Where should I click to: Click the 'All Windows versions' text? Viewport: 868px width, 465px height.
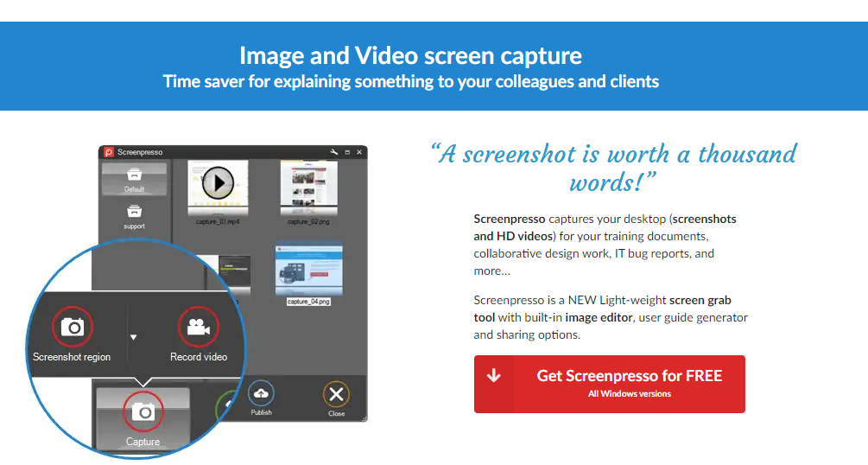coord(630,394)
